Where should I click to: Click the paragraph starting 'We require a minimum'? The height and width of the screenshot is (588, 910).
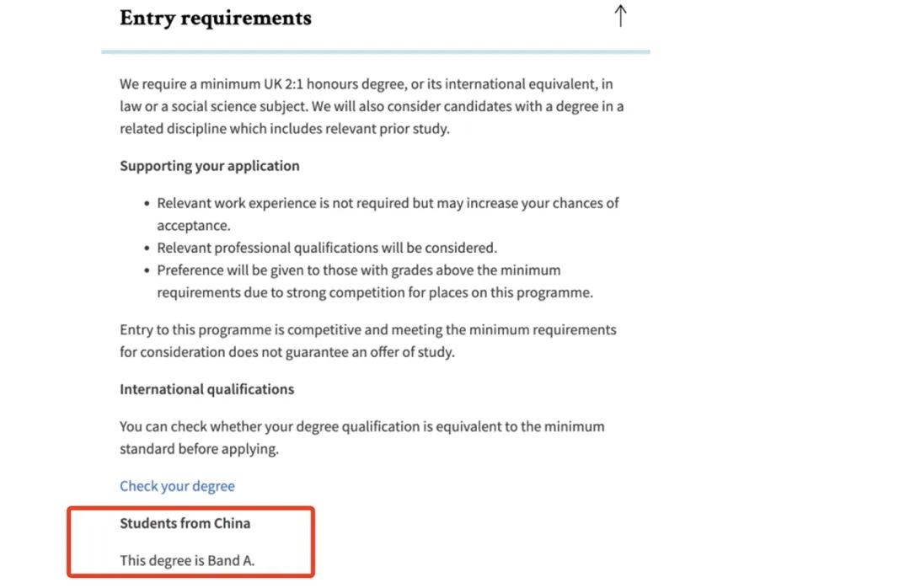(372, 107)
